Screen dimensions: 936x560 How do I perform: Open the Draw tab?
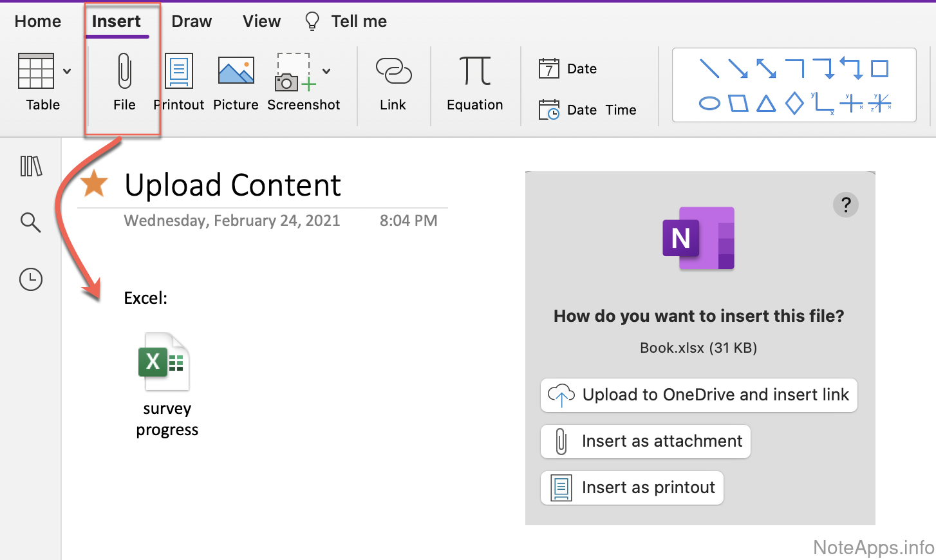click(x=191, y=21)
